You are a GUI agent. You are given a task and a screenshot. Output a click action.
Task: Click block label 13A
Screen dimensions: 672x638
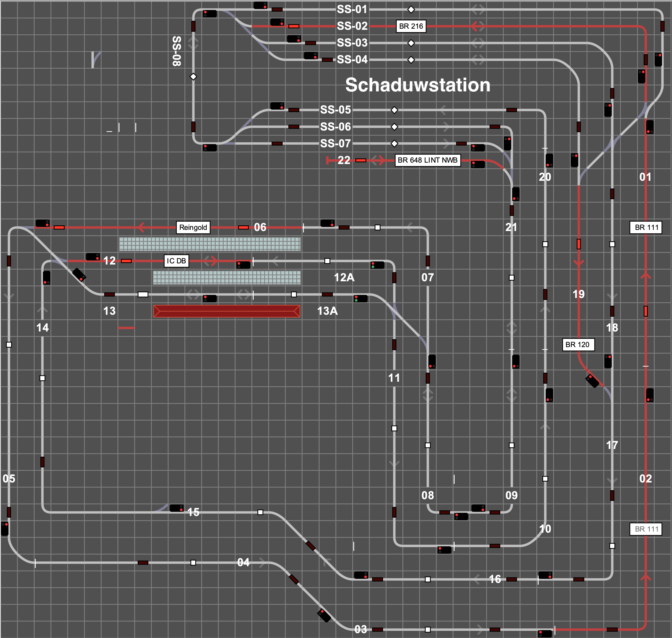(327, 311)
